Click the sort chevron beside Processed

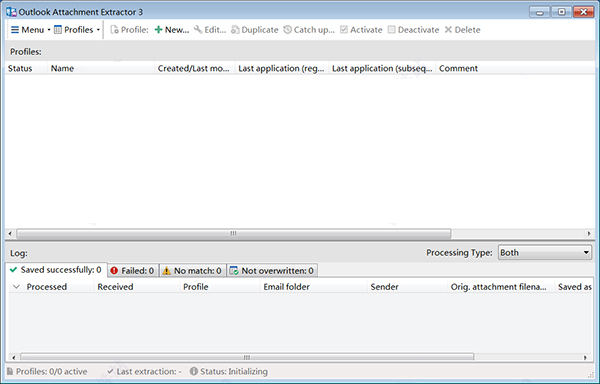[16, 287]
